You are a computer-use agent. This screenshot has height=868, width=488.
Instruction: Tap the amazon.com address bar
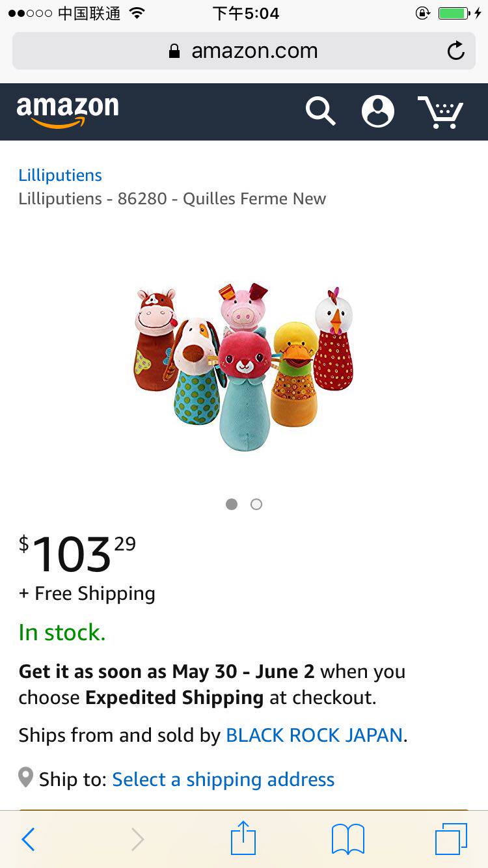(x=243, y=51)
